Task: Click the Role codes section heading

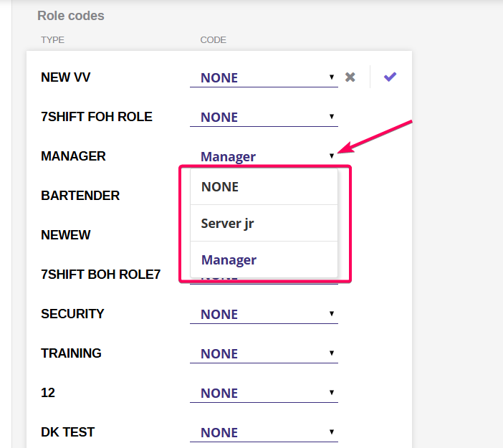Action: coord(70,15)
